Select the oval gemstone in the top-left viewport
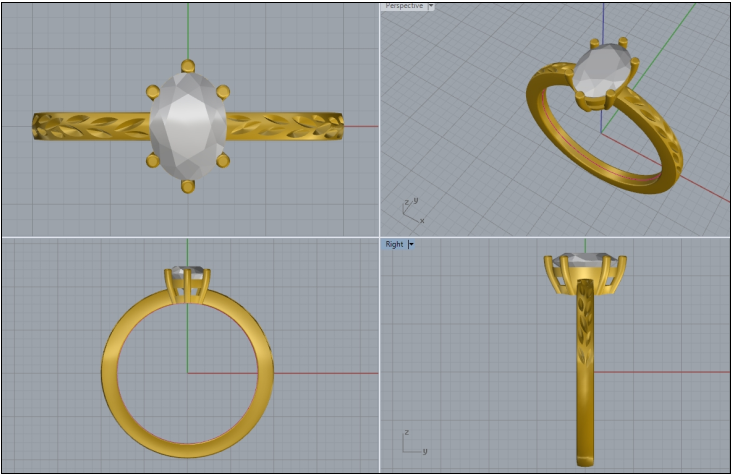734x476 pixels. click(188, 125)
